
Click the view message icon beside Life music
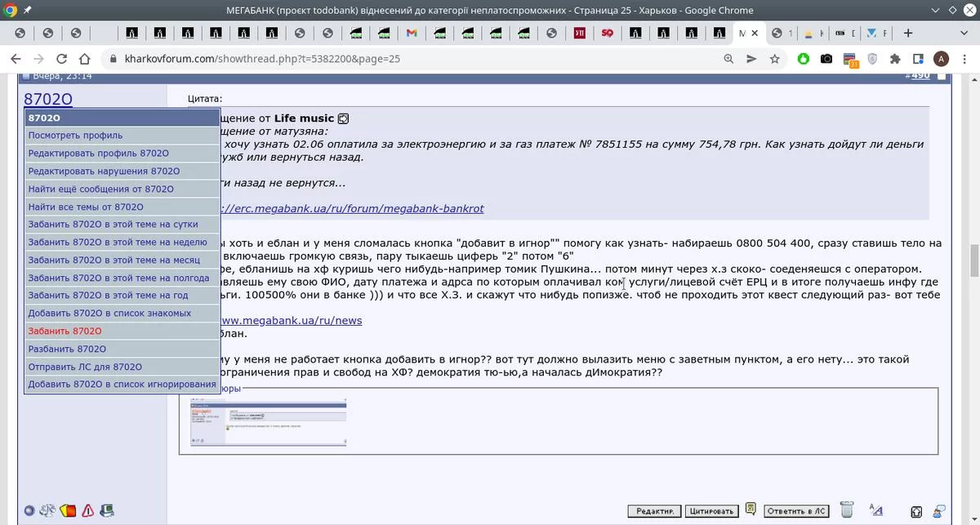tap(343, 119)
